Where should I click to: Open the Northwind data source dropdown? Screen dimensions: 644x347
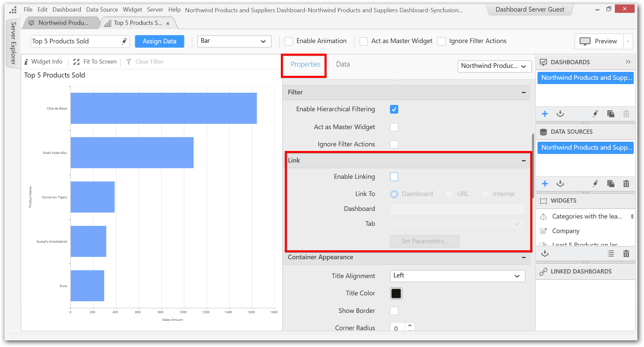click(494, 66)
